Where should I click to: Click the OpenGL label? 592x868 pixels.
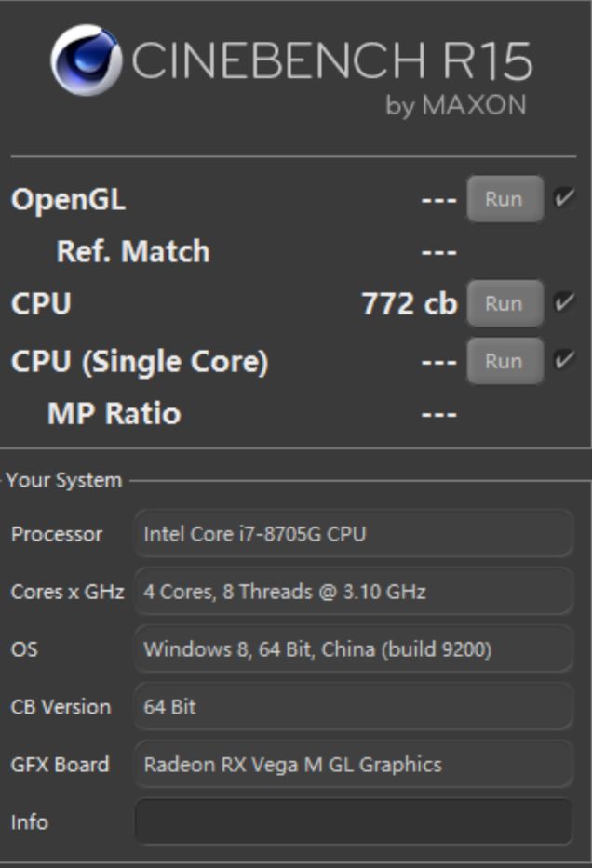[x=68, y=199]
